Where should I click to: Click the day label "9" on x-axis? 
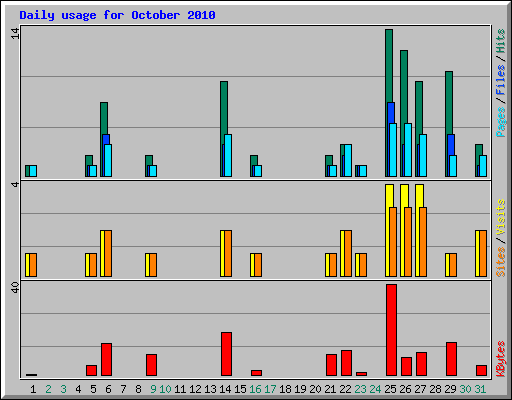pos(153,389)
